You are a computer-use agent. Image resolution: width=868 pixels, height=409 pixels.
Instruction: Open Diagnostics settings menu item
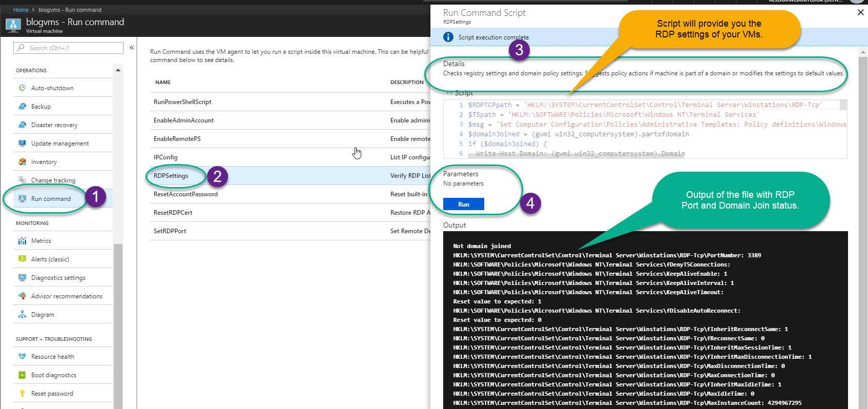point(58,278)
